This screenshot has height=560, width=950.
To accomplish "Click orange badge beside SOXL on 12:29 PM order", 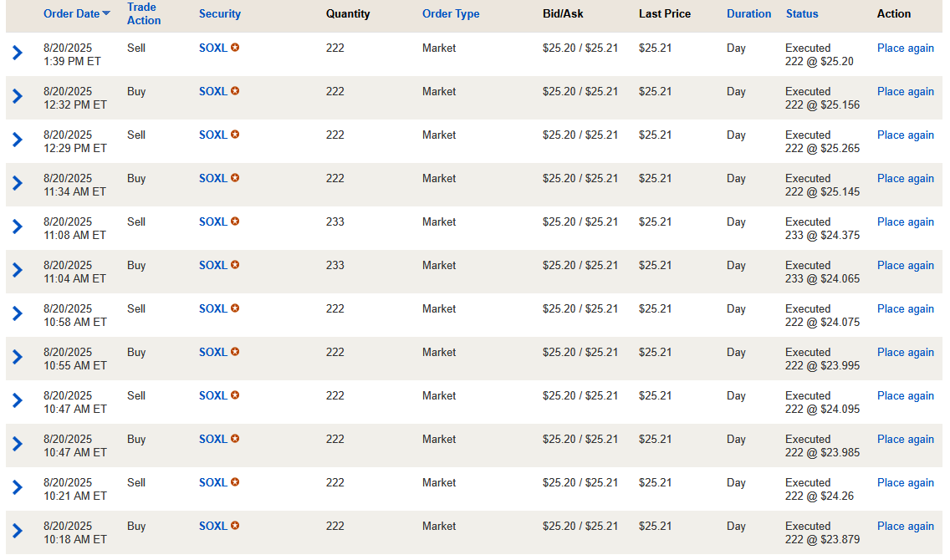I will pyautogui.click(x=235, y=135).
